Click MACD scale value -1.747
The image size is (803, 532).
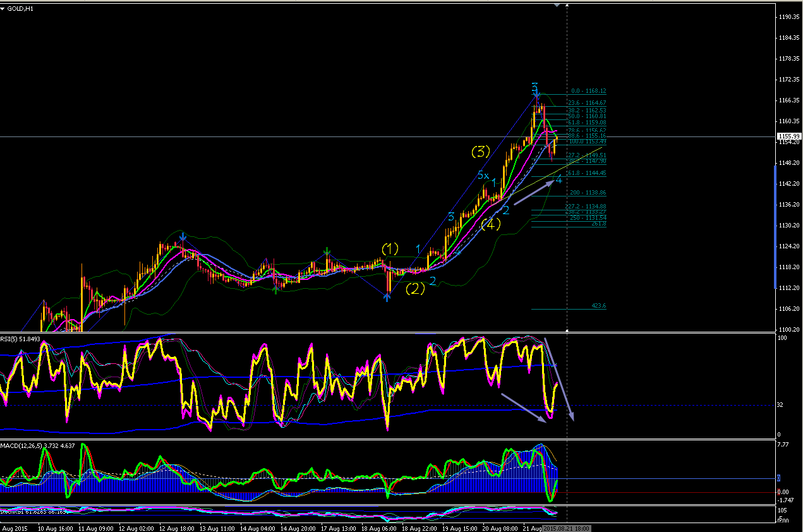pos(785,500)
